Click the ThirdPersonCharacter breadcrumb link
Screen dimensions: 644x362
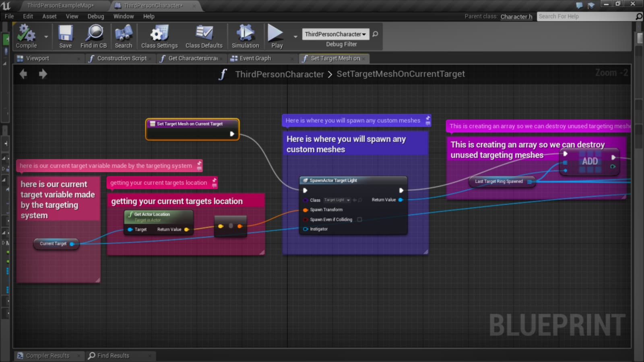(x=279, y=74)
